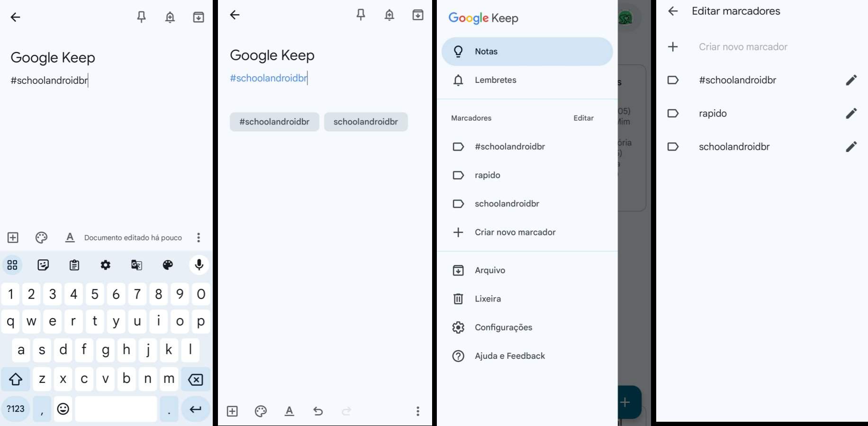Tap the shift key on keyboard
Viewport: 868px width, 426px height.
click(16, 379)
